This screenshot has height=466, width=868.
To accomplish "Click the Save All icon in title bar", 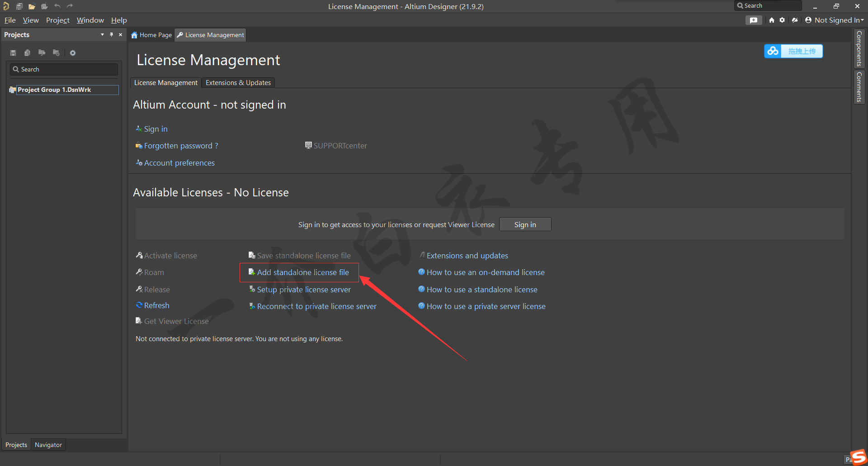I will coord(19,6).
